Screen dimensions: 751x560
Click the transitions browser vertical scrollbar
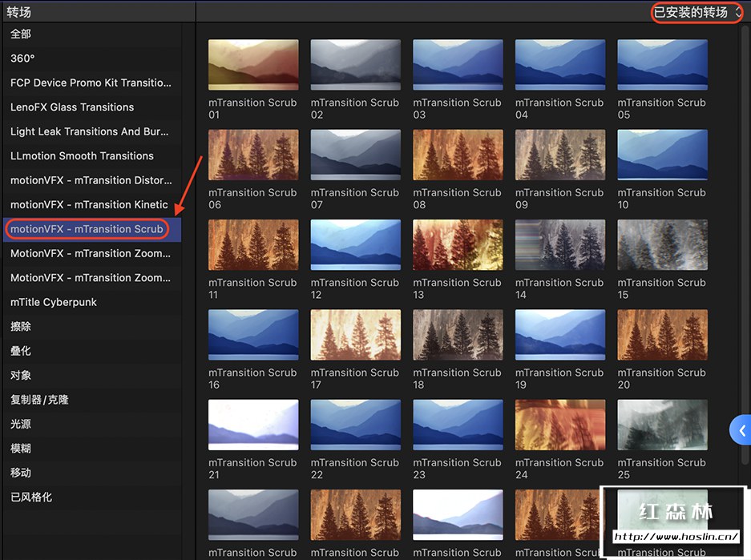(x=745, y=244)
